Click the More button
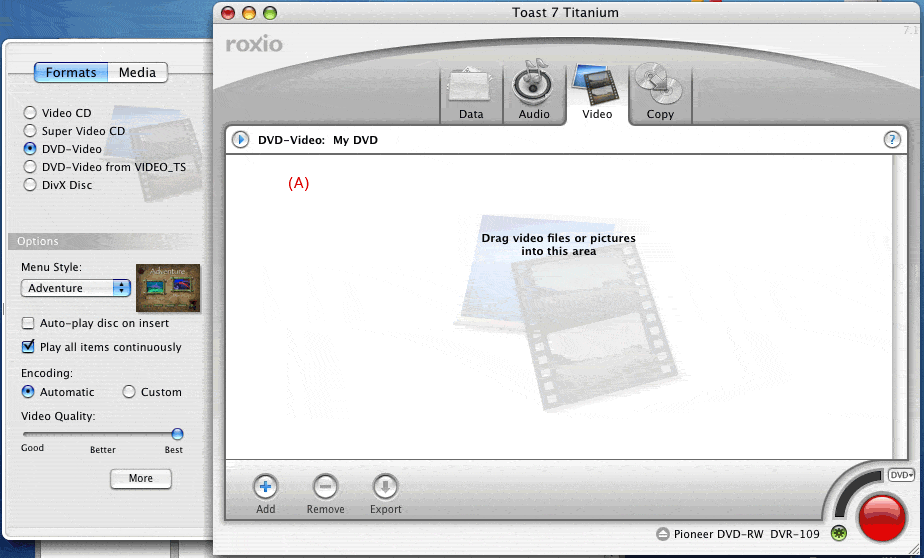Image resolution: width=924 pixels, height=558 pixels. (141, 478)
